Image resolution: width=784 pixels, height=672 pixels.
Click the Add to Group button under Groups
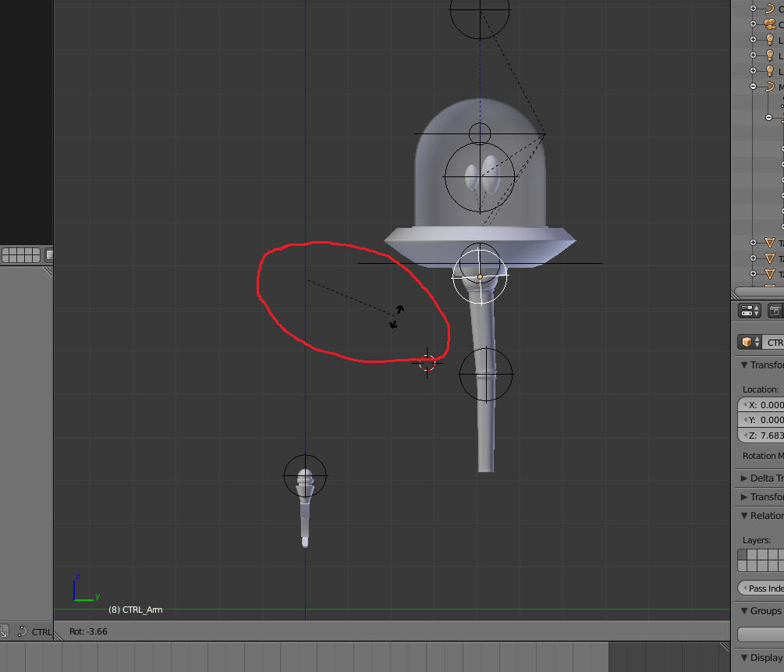[761, 635]
